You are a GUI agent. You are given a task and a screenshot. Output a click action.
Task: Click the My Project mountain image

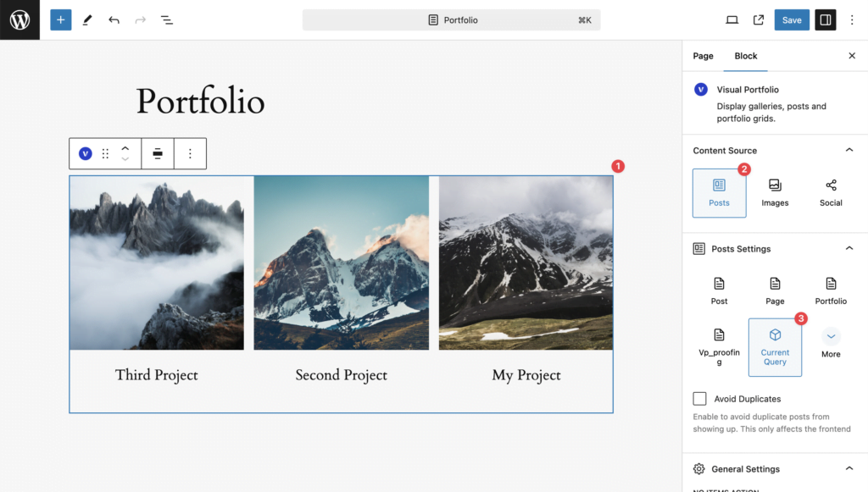(x=526, y=263)
